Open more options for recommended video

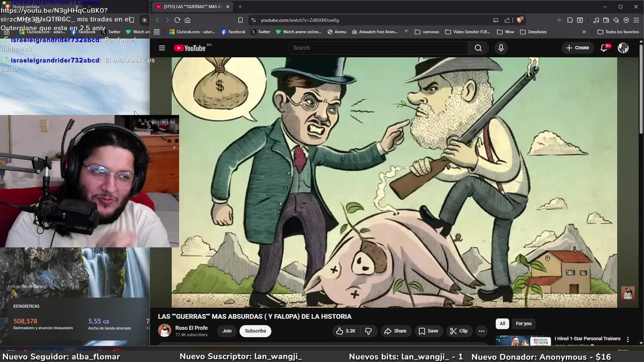pos(627,340)
